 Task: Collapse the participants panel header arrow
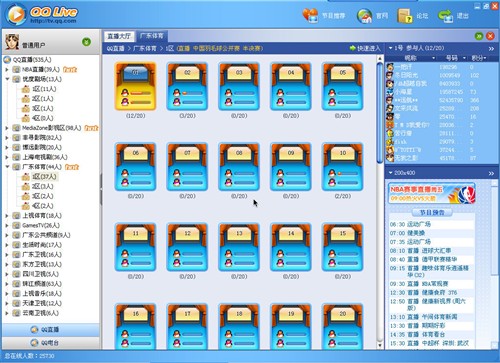390,48
